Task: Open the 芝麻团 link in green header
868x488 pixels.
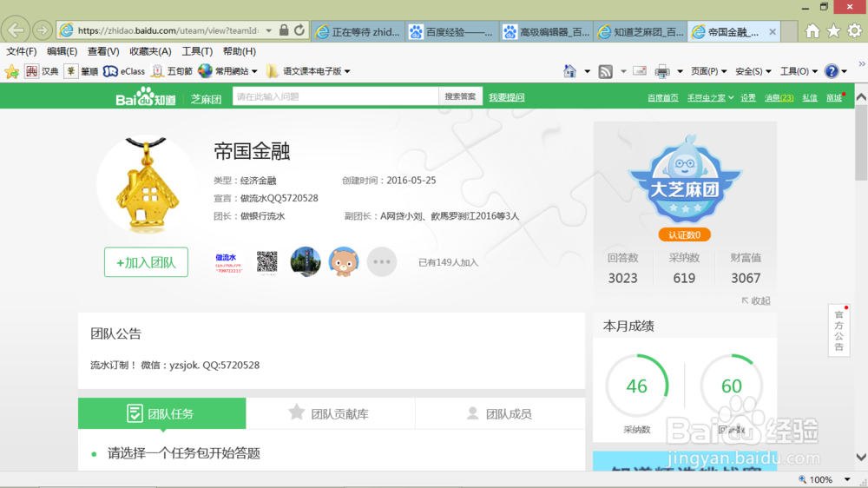Action: coord(206,99)
